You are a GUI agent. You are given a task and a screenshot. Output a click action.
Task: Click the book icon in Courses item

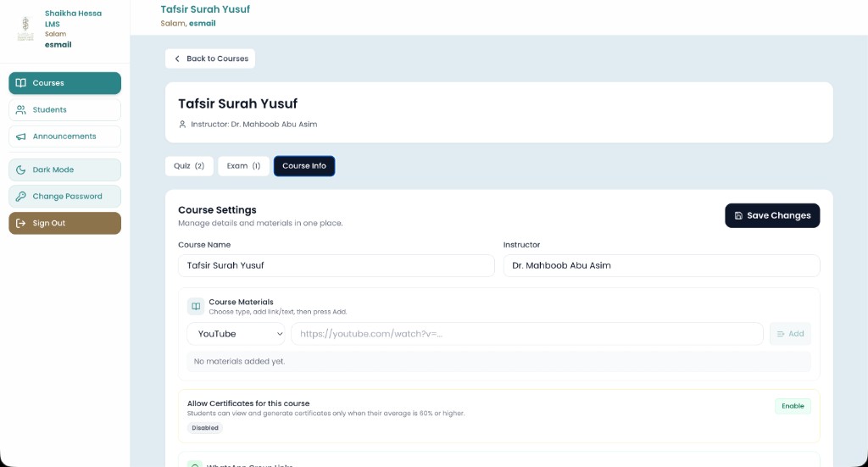coord(20,83)
